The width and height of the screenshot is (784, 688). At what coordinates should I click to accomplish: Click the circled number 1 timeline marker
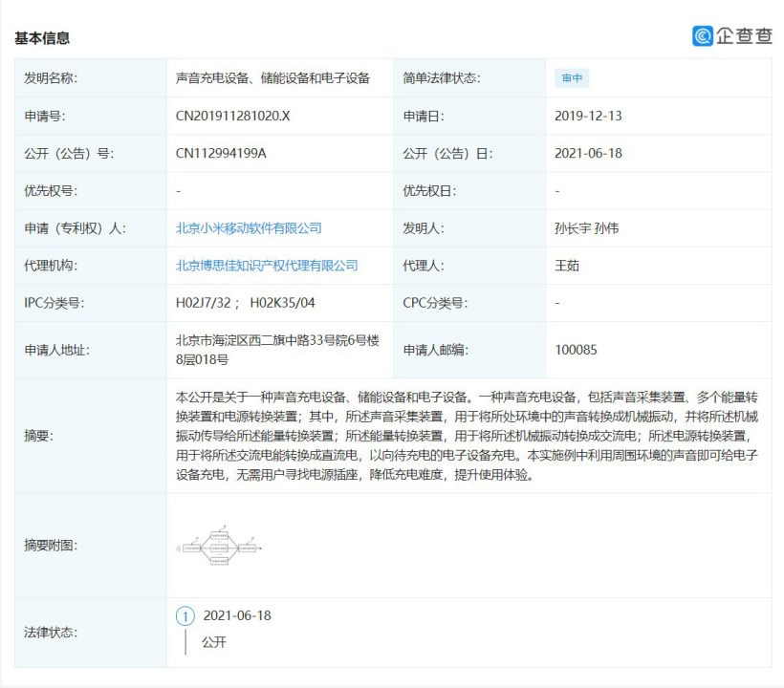click(185, 616)
